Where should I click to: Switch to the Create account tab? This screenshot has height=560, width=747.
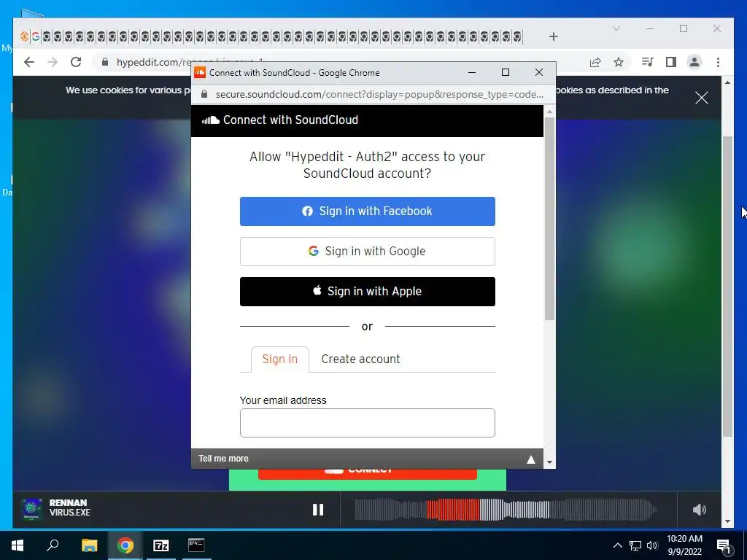[360, 359]
